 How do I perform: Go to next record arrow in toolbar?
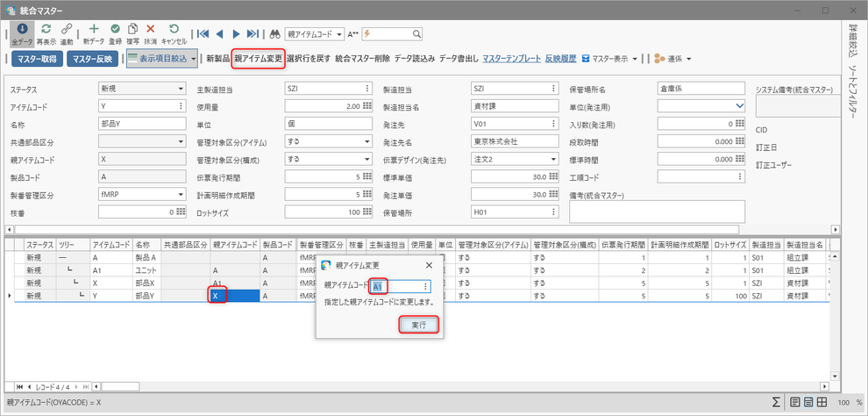[x=237, y=34]
